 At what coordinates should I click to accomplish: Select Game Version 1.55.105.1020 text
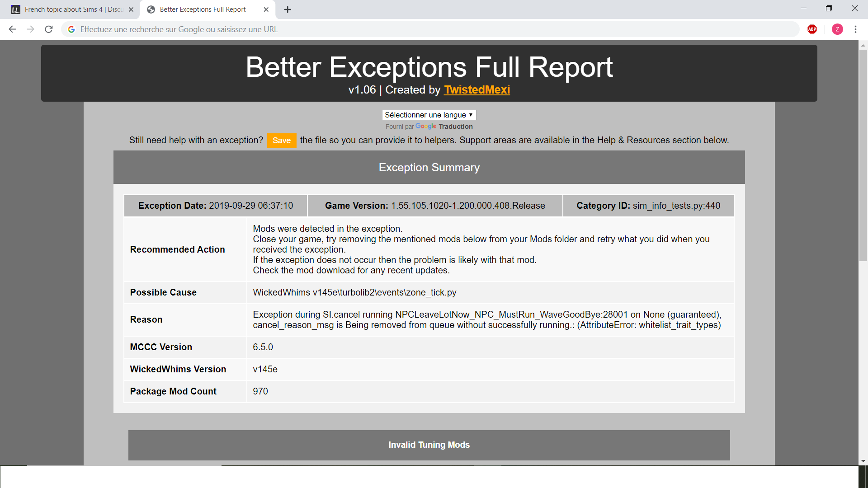(x=468, y=206)
